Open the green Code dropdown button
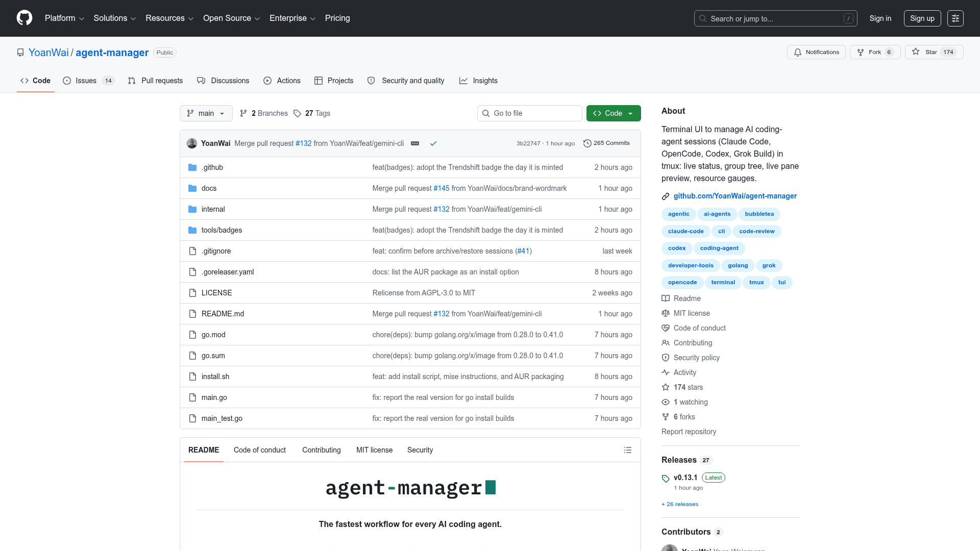 click(x=614, y=113)
